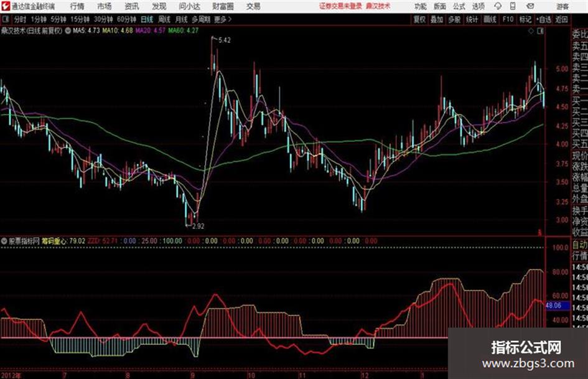Open the 问小达 menu

click(189, 6)
